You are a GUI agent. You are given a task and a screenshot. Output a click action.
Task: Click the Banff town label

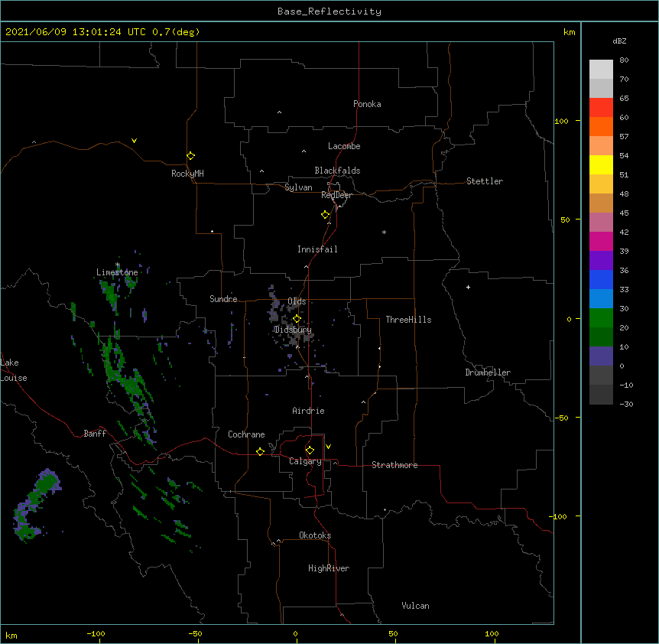[x=95, y=434]
